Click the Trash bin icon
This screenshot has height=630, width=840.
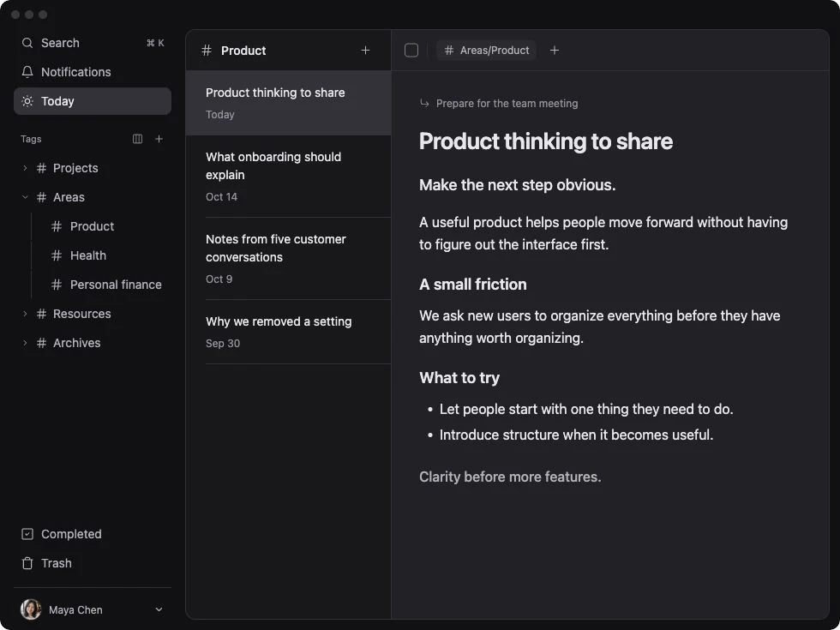tap(27, 563)
